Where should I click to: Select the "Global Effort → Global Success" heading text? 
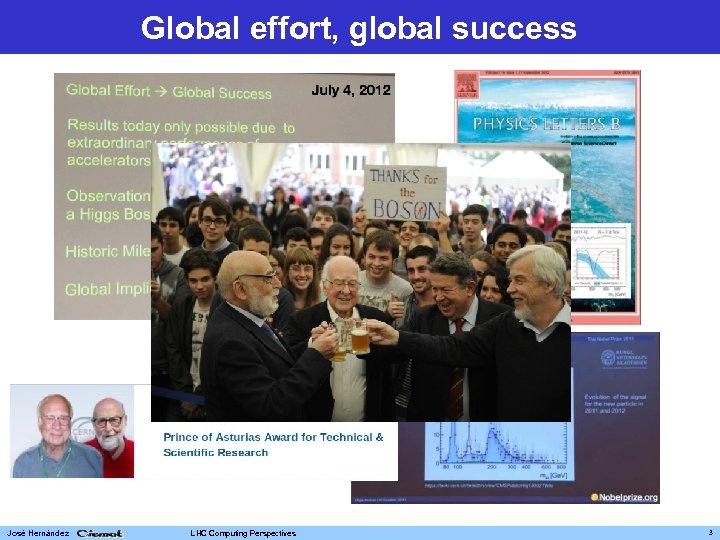click(169, 91)
